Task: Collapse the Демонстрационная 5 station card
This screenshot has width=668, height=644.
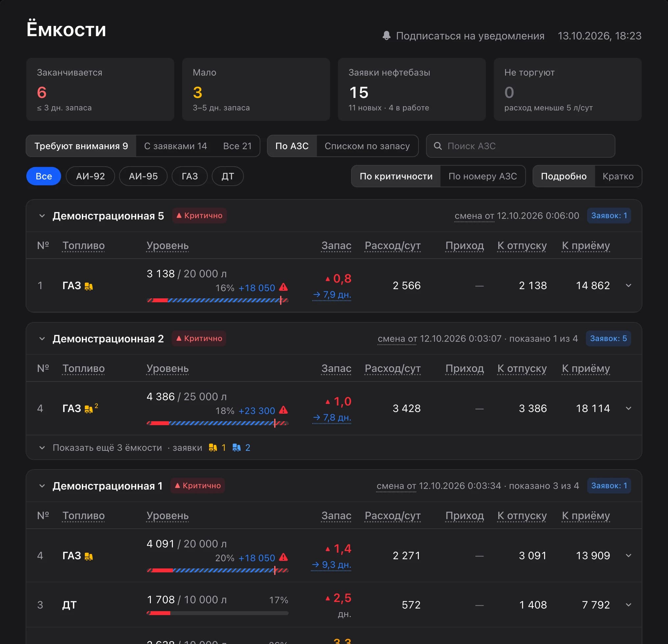Action: point(42,216)
